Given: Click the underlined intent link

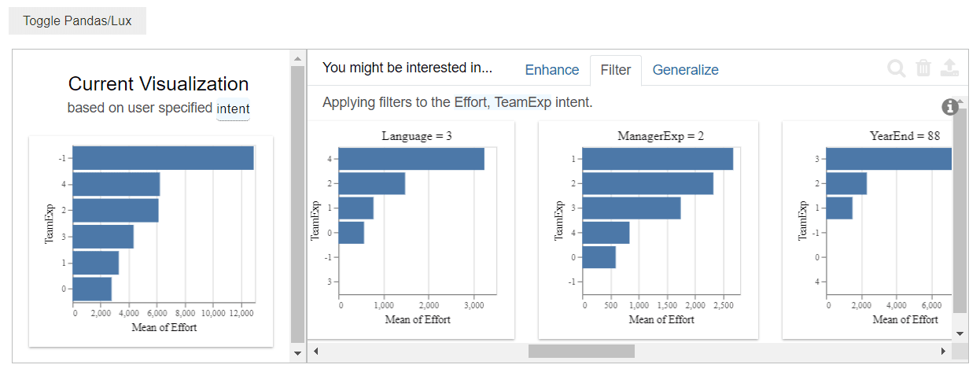Looking at the screenshot, I should click(x=233, y=109).
